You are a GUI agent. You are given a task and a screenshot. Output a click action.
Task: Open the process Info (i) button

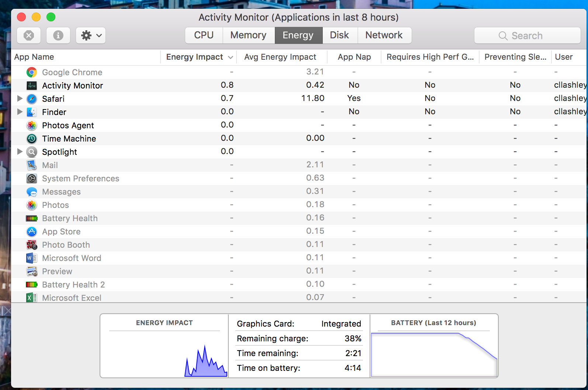58,35
